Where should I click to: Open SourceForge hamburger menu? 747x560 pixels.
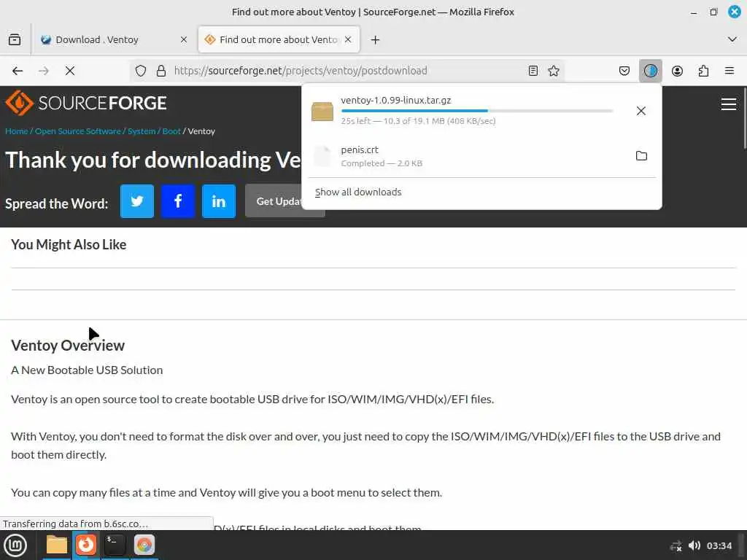pyautogui.click(x=729, y=104)
